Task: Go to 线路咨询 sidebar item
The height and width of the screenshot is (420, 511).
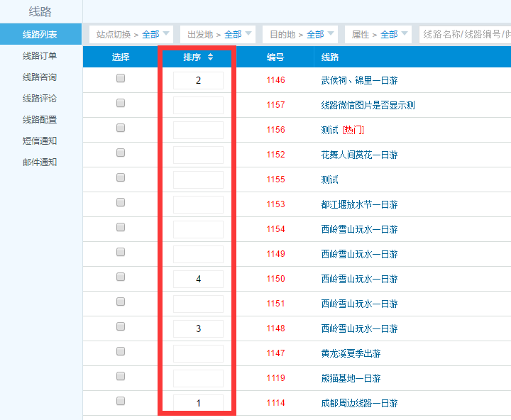Action: pos(40,77)
